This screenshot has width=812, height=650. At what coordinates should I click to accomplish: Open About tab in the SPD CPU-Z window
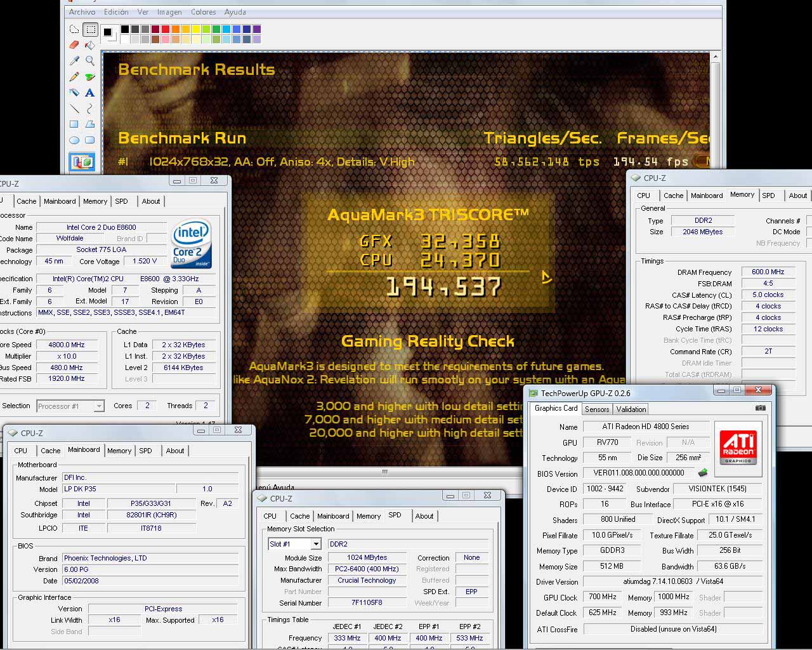(424, 516)
